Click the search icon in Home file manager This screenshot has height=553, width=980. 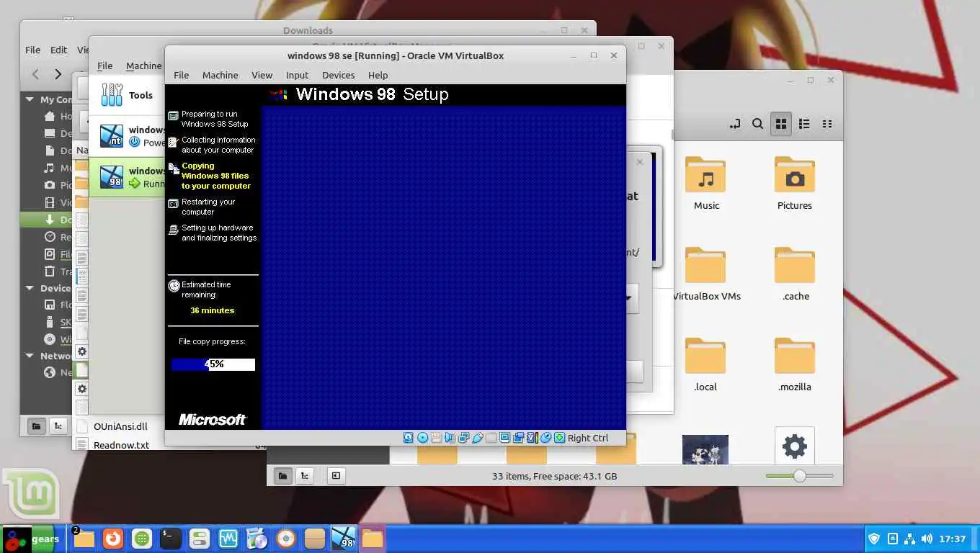tap(757, 124)
